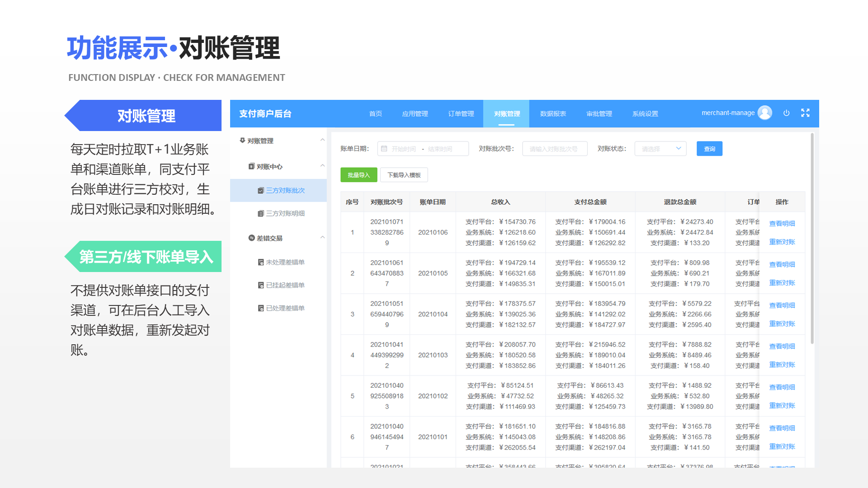Open 查看明细 link for row 1
868x488 pixels.
pos(782,223)
